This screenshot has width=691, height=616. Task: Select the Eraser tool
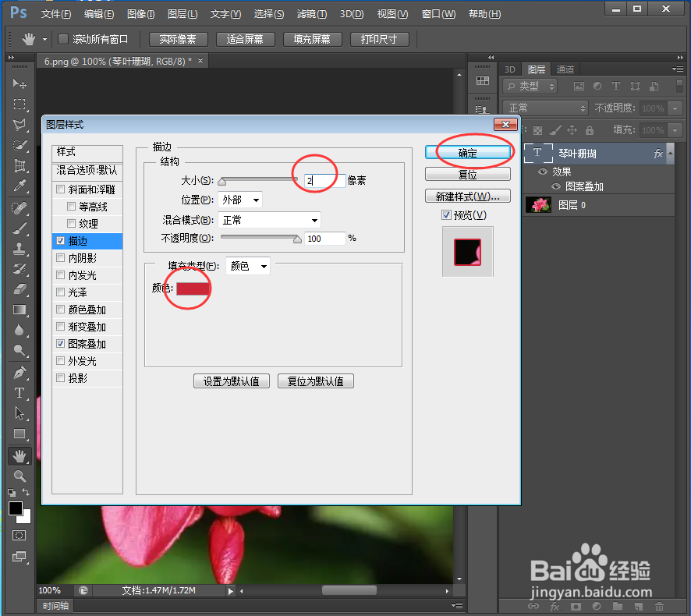click(19, 289)
